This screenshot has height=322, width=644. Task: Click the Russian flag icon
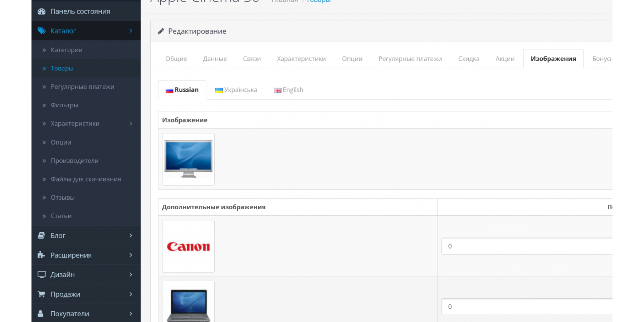[x=169, y=91]
